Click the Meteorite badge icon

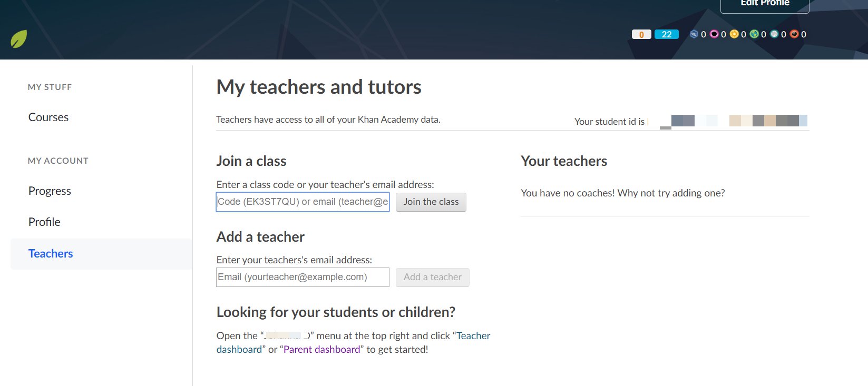[794, 34]
